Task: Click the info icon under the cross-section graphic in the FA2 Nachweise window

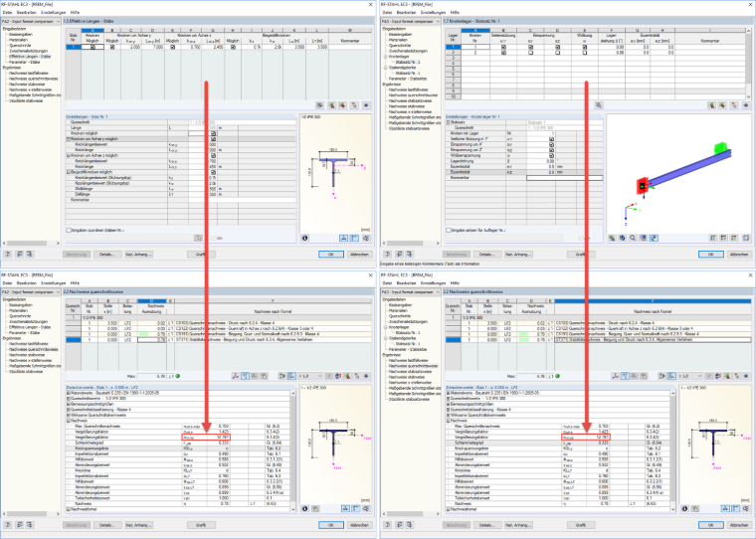Action: (x=304, y=508)
